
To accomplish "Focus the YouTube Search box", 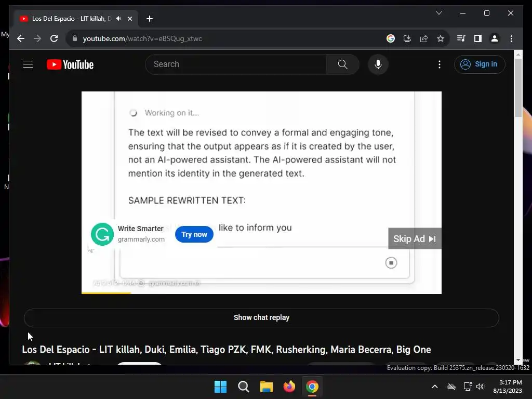I will point(236,64).
